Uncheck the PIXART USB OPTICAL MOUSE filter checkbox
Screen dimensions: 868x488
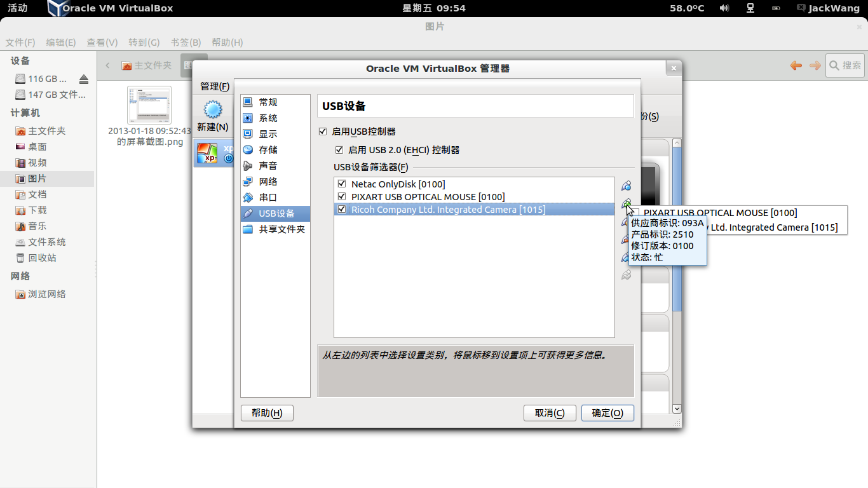coord(342,197)
